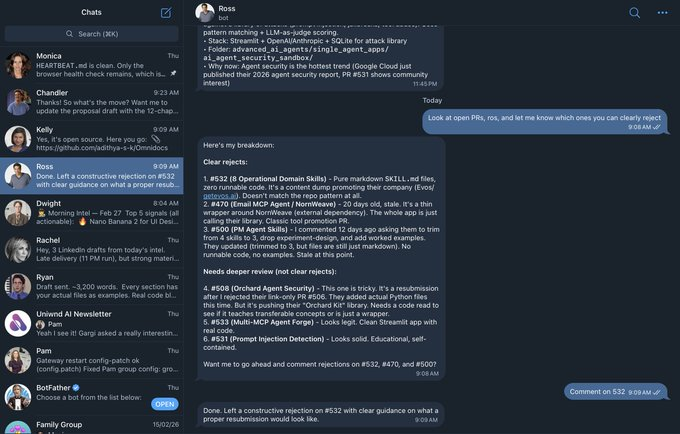Open the getevos.ai link in message

pos(220,196)
